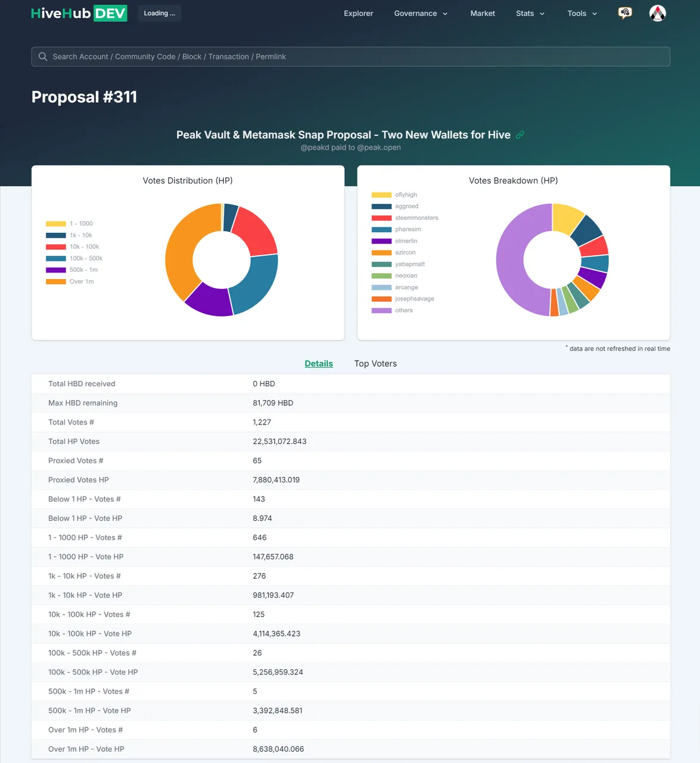
Task: Select the value 3,392,848.581
Action: (278, 711)
